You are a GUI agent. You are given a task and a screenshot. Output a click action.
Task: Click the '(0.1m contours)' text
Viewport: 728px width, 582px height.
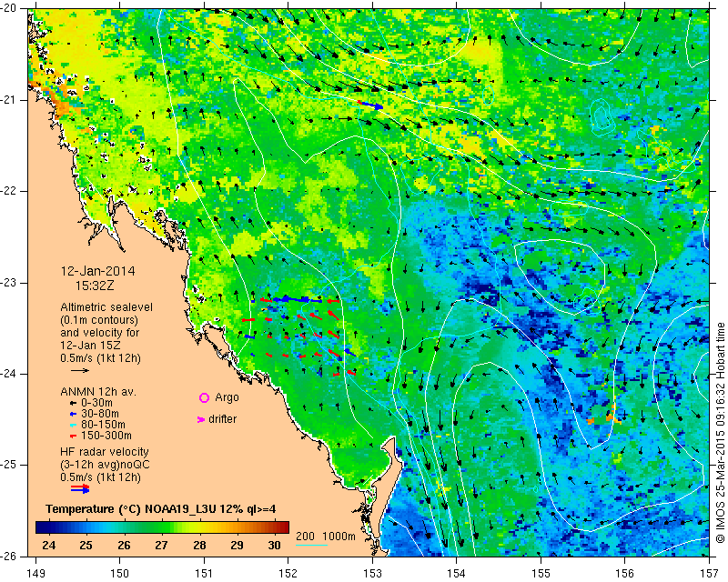point(99,320)
